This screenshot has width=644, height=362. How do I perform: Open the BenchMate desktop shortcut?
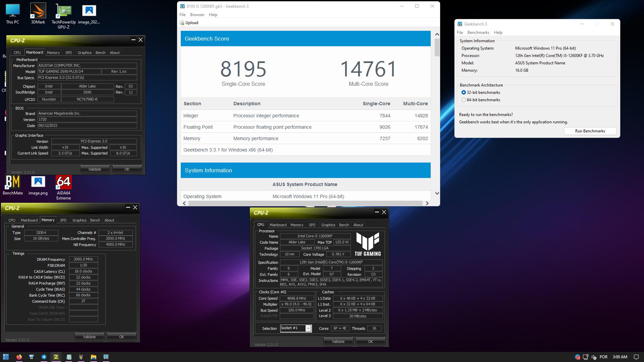(13, 185)
